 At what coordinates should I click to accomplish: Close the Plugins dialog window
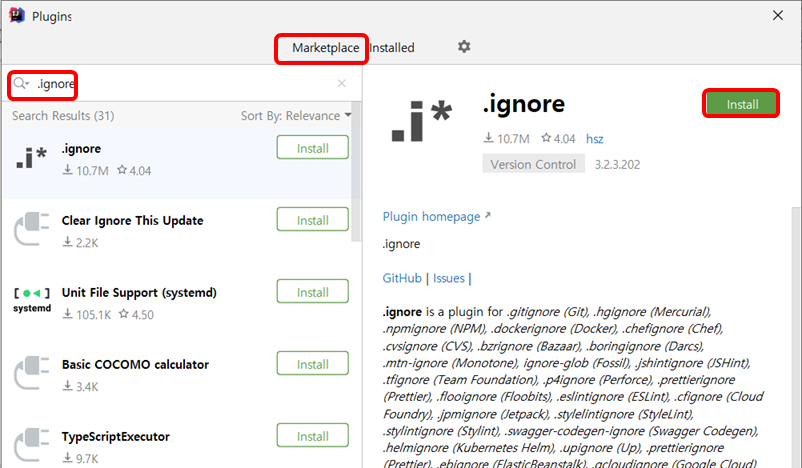[777, 15]
